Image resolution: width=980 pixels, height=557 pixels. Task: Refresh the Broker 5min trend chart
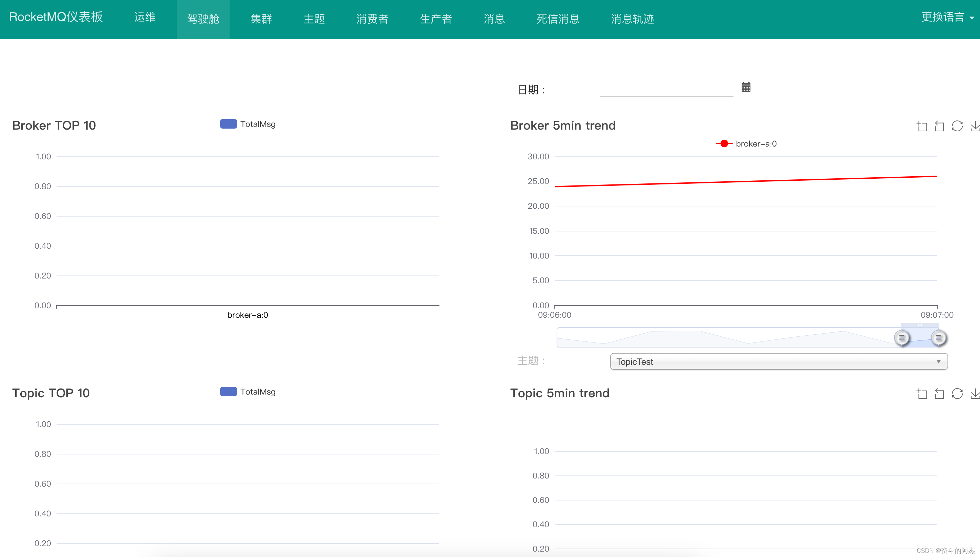(957, 126)
